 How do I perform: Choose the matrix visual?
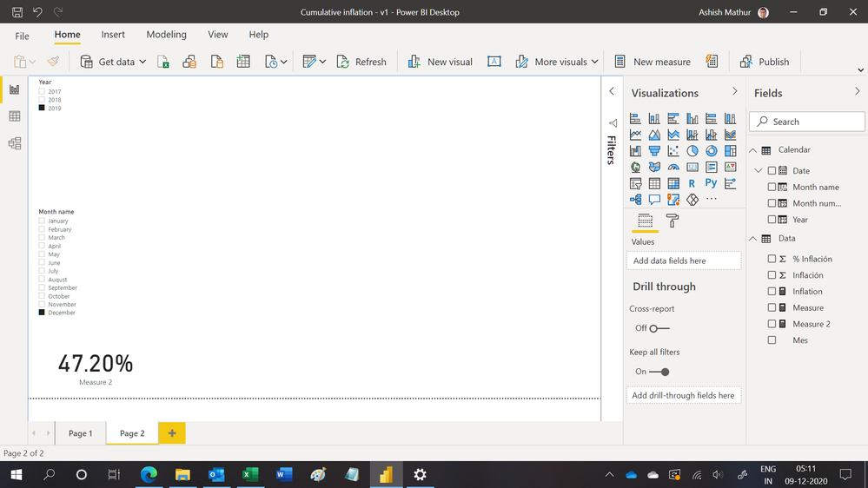pos(673,183)
